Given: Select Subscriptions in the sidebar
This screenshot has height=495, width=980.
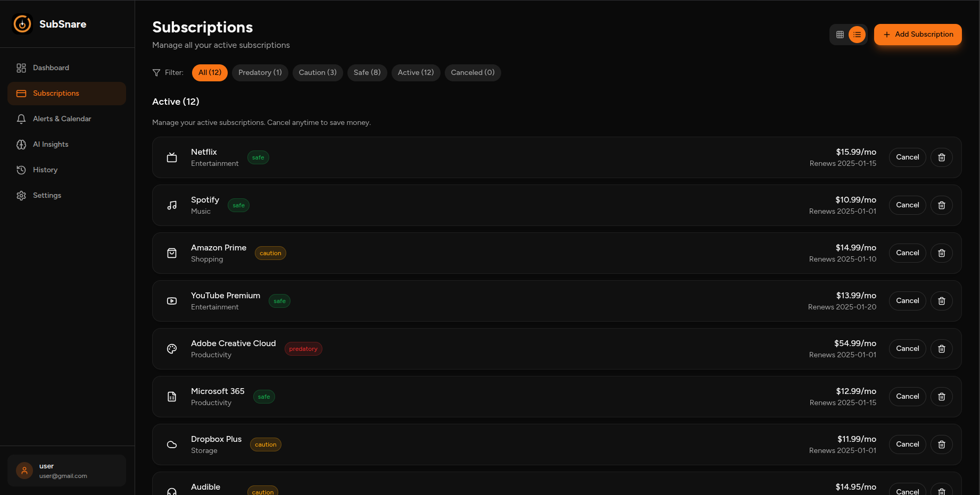Looking at the screenshot, I should coord(67,93).
